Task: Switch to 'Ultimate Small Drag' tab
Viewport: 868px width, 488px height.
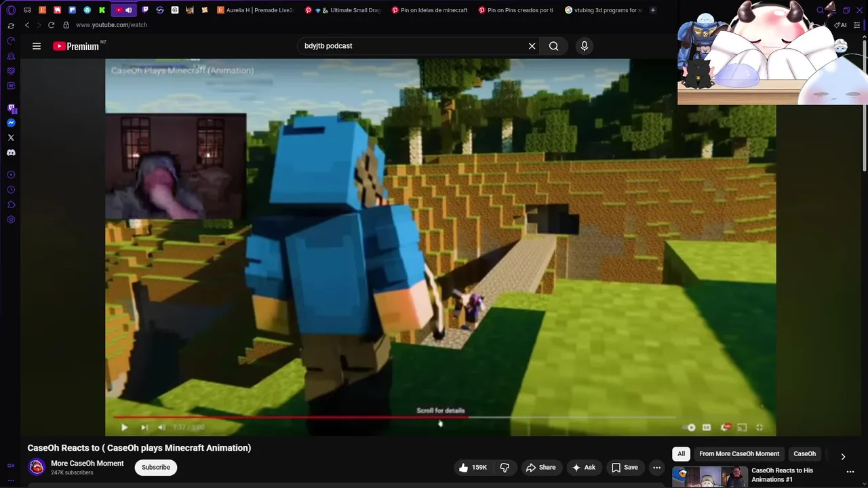Action: tap(343, 10)
